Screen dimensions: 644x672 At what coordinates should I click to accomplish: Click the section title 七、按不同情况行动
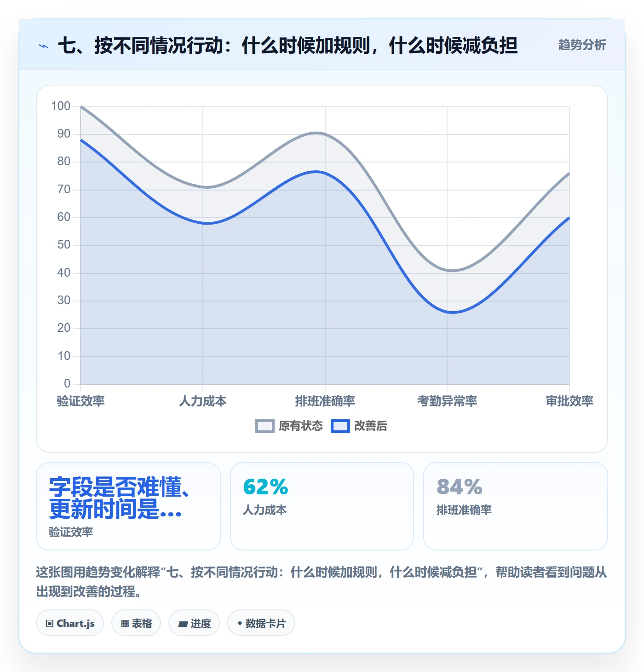[x=287, y=46]
